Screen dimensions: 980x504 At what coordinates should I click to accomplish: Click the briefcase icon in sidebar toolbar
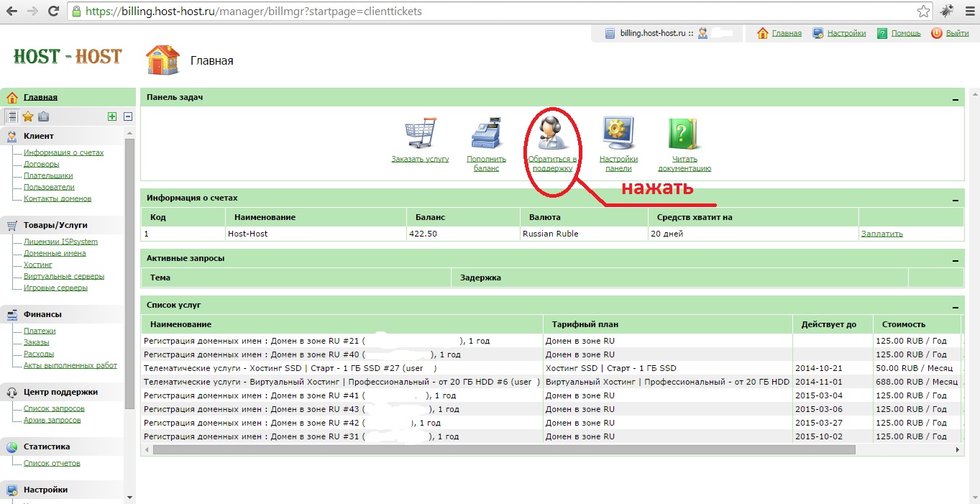pyautogui.click(x=43, y=116)
